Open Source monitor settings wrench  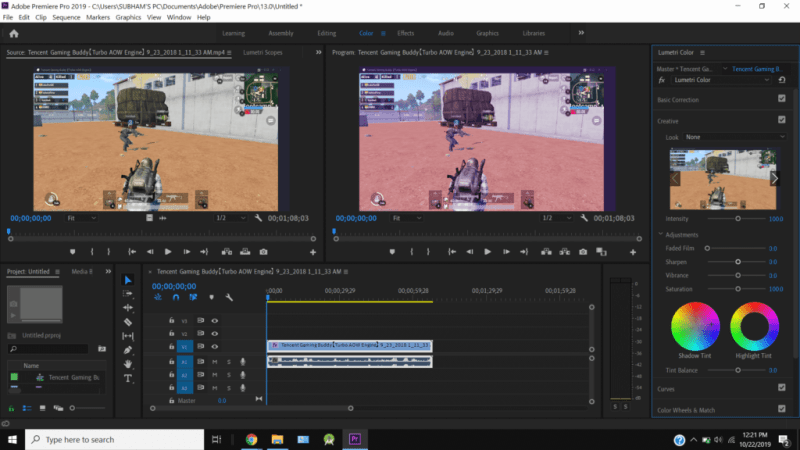click(x=258, y=218)
